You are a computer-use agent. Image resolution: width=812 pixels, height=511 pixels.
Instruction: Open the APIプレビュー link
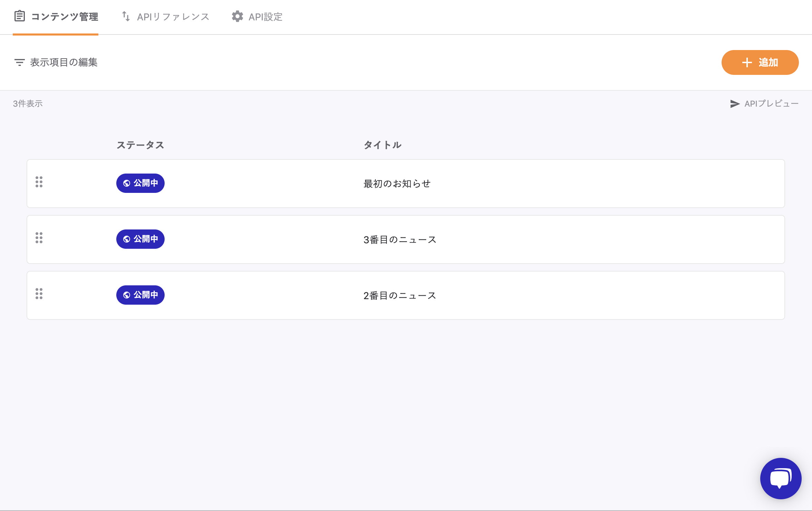(x=771, y=104)
